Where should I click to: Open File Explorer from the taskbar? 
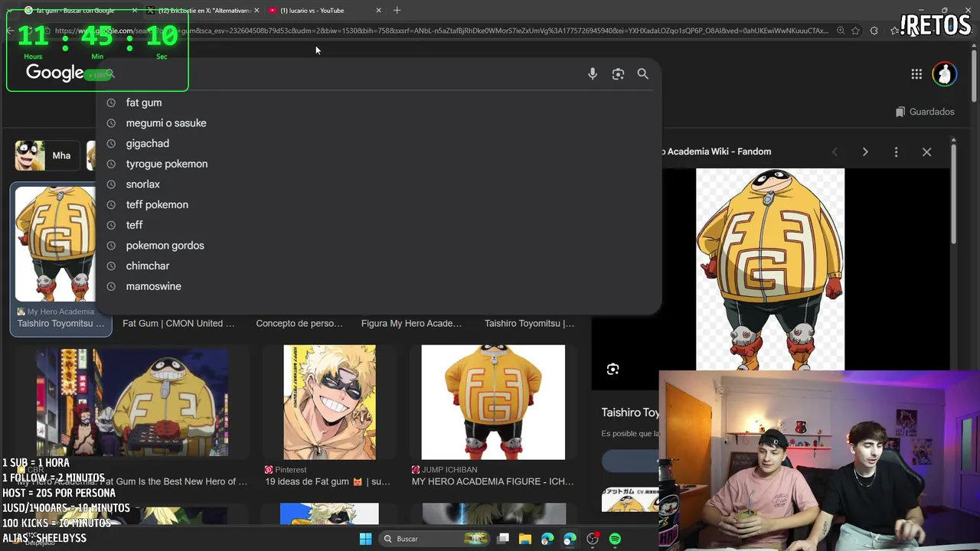[525, 539]
